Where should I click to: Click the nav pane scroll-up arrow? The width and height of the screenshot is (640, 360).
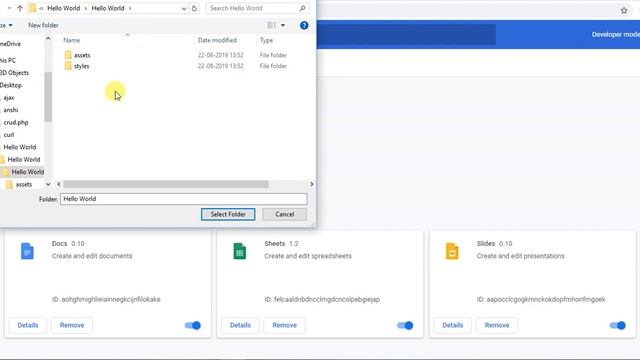point(48,39)
